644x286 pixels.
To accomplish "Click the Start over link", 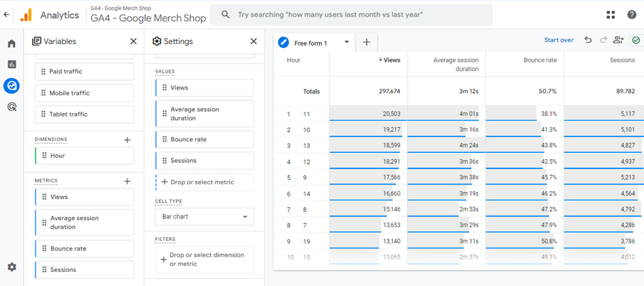I will coord(558,40).
